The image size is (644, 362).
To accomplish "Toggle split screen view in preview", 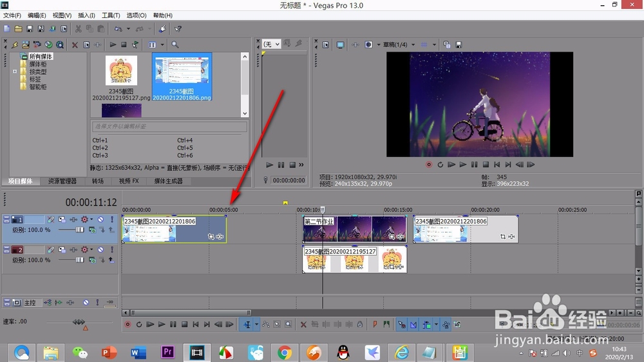I will tap(369, 44).
